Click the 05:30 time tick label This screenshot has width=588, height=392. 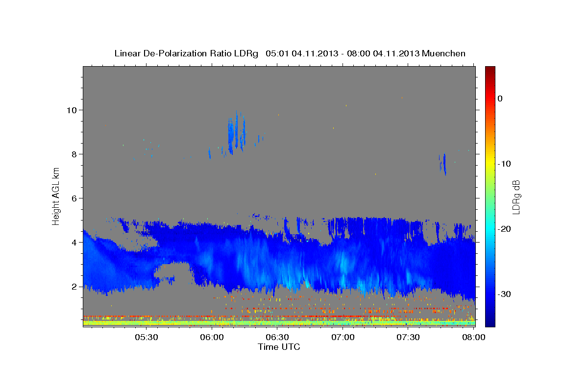pyautogui.click(x=147, y=338)
